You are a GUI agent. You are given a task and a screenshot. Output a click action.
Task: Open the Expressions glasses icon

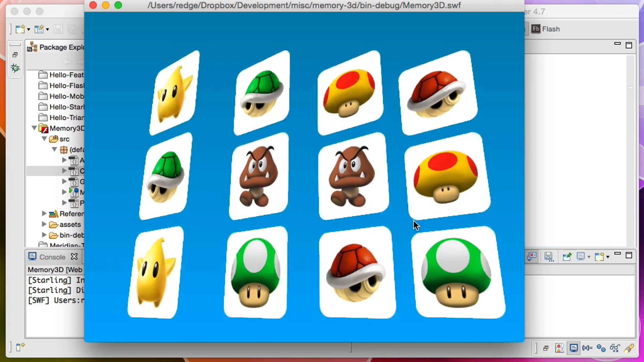tap(614, 348)
